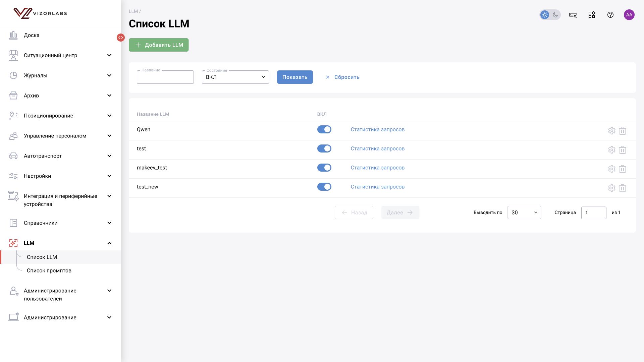Expand Автотранспорт in sidebar

click(60, 156)
